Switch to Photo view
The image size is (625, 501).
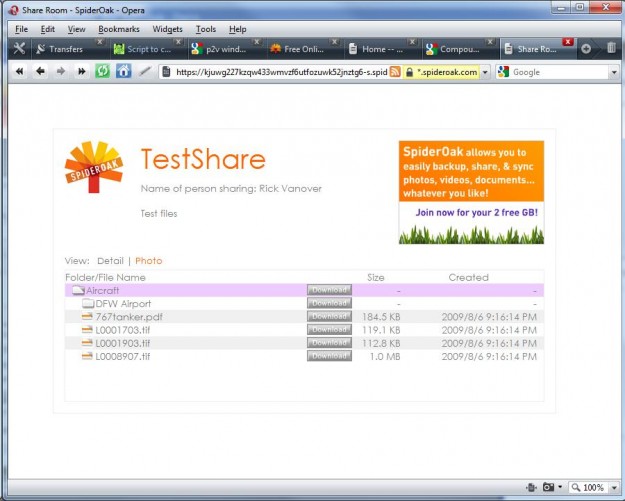149,261
